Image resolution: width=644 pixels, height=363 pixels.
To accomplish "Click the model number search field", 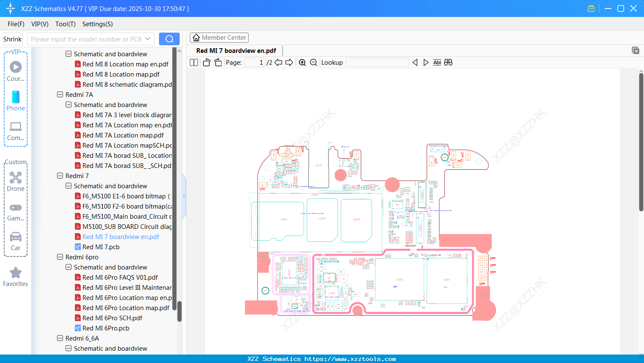I will pos(86,39).
